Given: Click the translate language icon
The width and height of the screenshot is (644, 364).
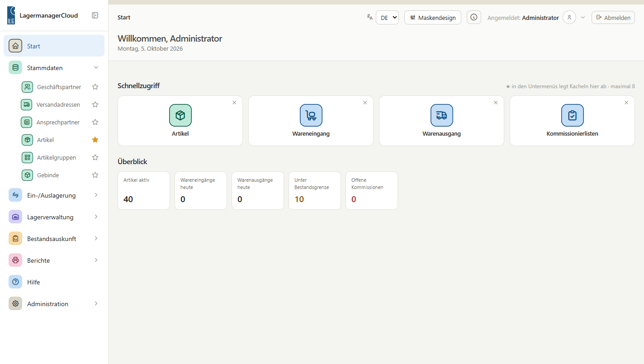Looking at the screenshot, I should [370, 17].
